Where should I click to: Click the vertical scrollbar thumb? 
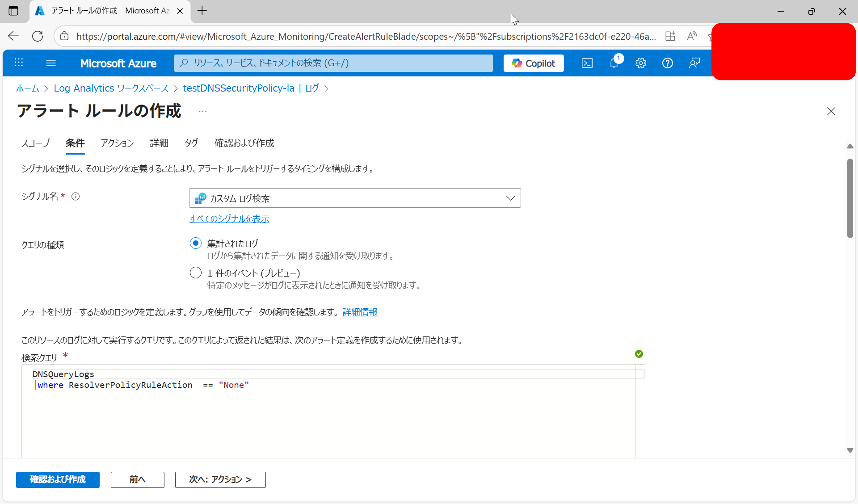(850, 198)
